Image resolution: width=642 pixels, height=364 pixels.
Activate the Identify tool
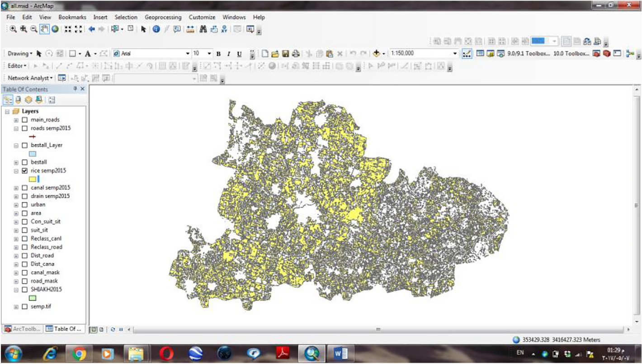(156, 29)
